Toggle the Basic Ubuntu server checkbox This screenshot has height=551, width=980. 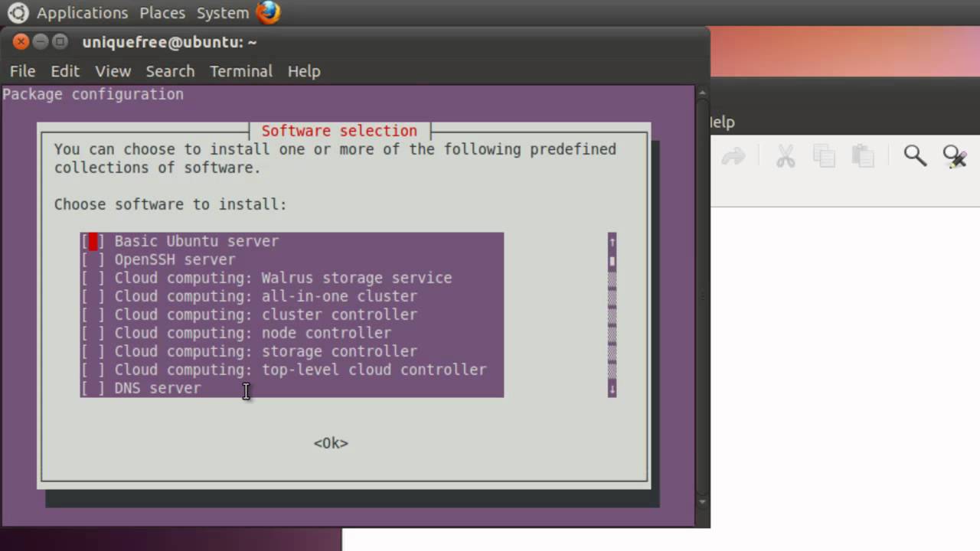pos(93,241)
